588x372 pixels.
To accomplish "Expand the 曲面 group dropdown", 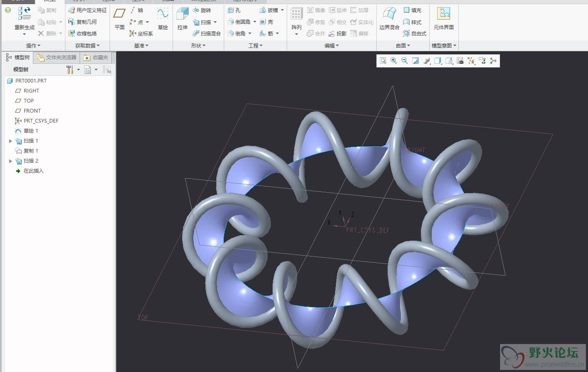I will [x=403, y=45].
